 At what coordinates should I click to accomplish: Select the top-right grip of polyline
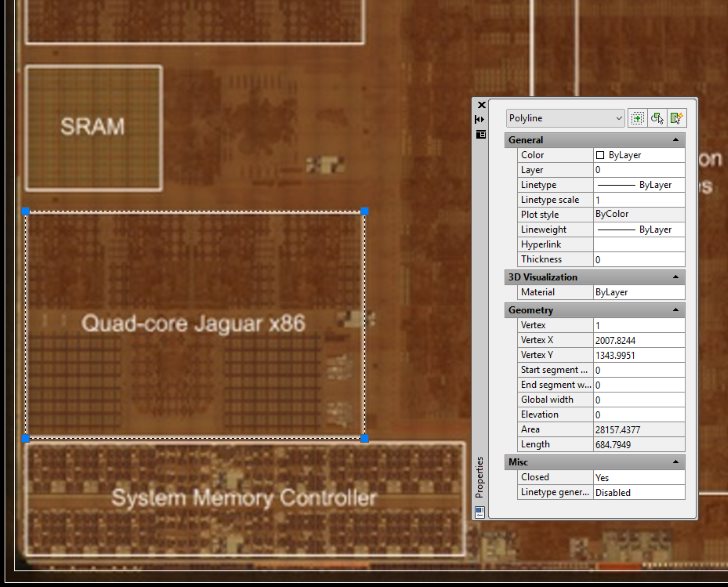364,212
